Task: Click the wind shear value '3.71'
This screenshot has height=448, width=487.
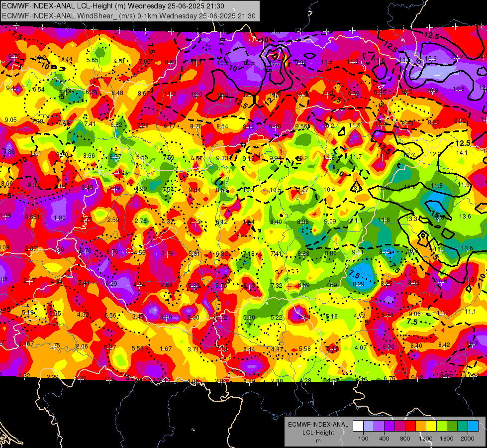Action: (x=193, y=349)
